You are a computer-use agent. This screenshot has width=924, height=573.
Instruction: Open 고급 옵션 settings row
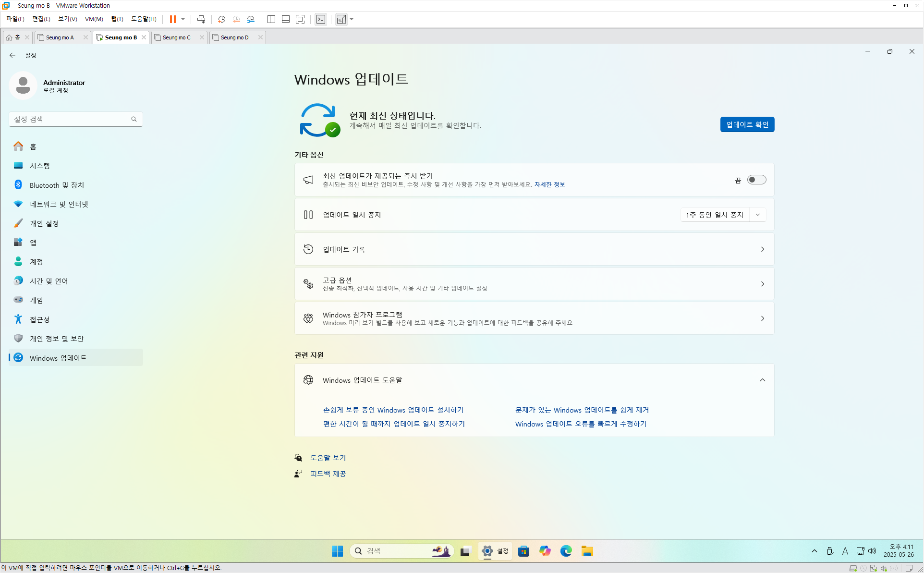click(x=534, y=284)
